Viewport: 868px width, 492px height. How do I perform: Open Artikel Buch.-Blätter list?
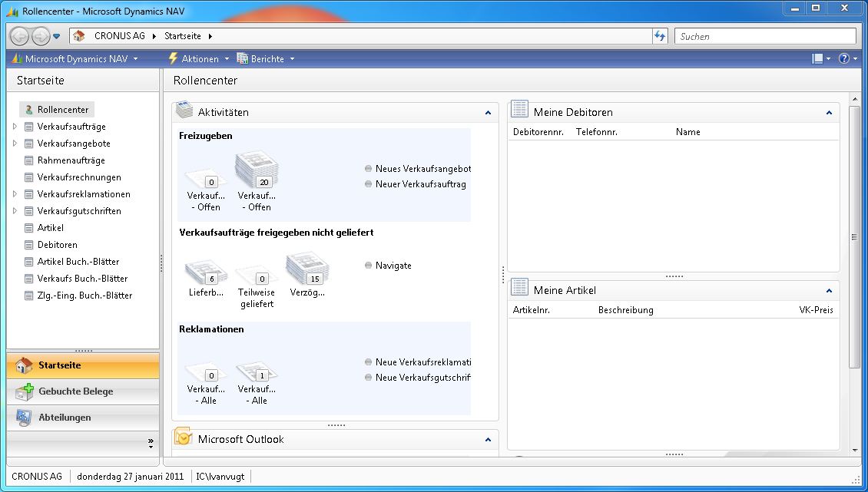pyautogui.click(x=78, y=262)
